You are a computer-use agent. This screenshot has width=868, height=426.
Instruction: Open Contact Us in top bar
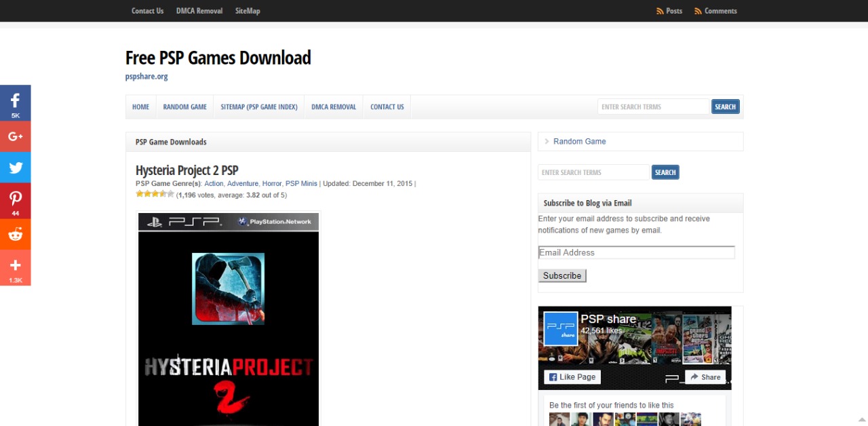[x=147, y=11]
